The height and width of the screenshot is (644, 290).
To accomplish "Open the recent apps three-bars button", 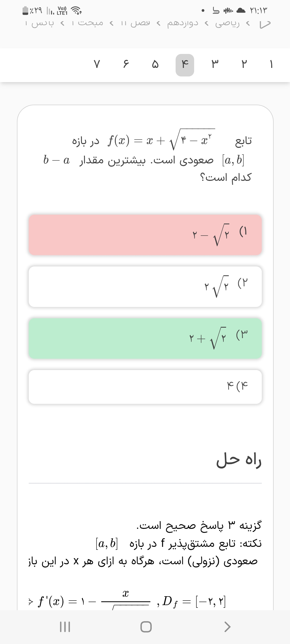I will pyautogui.click(x=65, y=627).
